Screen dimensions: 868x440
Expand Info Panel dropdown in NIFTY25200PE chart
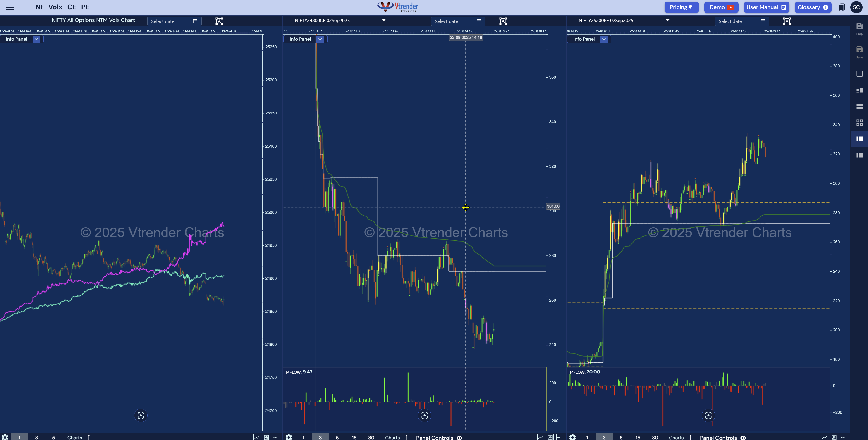[x=604, y=39]
